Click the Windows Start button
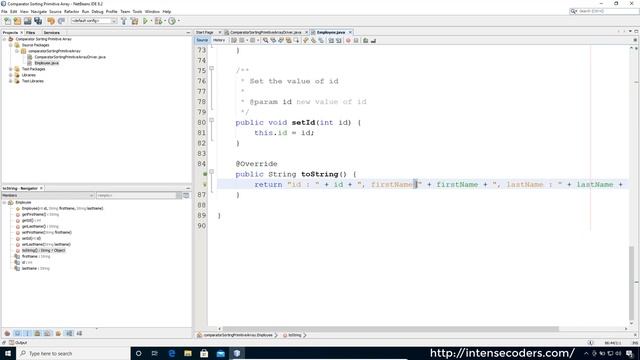The width and height of the screenshot is (640, 360). click(x=8, y=353)
